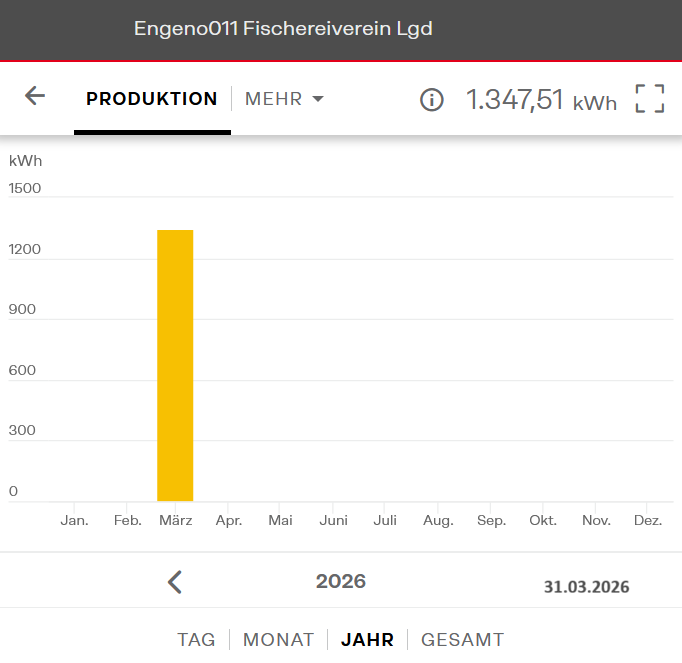The image size is (682, 663).
Task: Click the 2026 year label
Action: point(341,581)
